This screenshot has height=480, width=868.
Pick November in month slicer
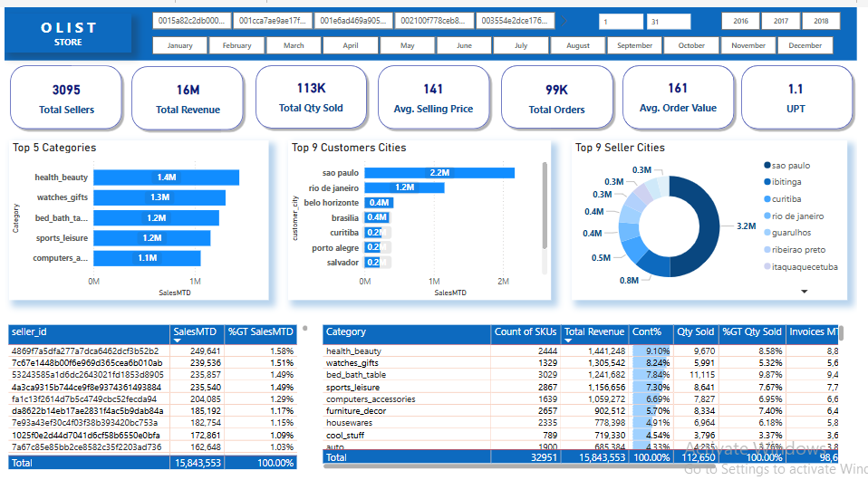coord(748,45)
